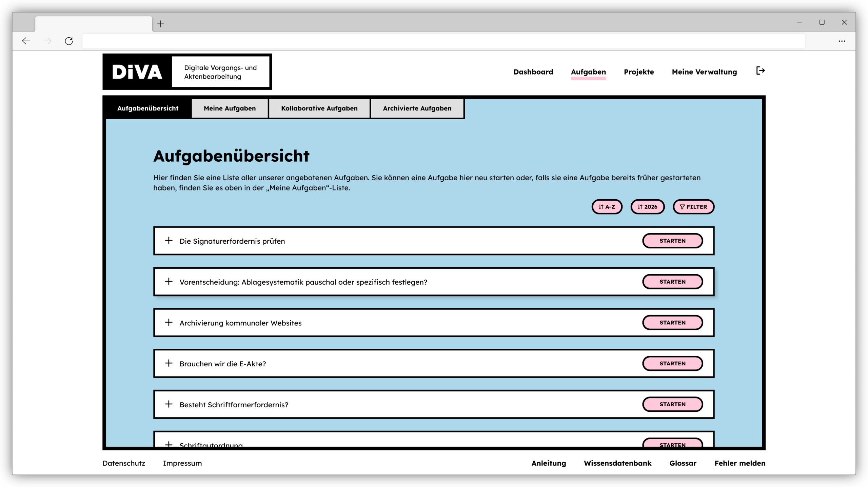Sort tasks alphabetically with A-Z button
This screenshot has height=487, width=868.
pos(607,207)
